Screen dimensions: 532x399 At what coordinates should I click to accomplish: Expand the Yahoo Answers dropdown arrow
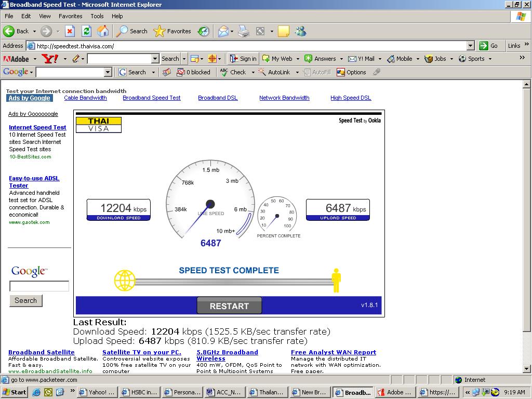click(341, 59)
